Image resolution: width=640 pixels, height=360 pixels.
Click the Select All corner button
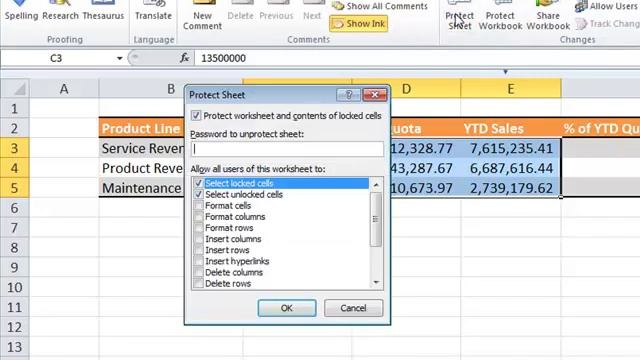(15, 89)
